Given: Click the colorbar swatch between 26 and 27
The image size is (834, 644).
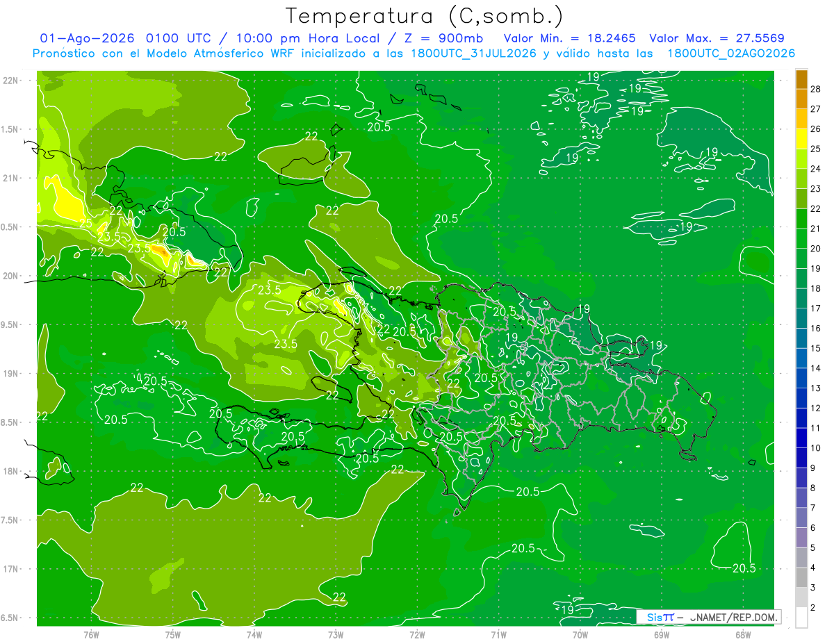Looking at the screenshot, I should [x=801, y=119].
